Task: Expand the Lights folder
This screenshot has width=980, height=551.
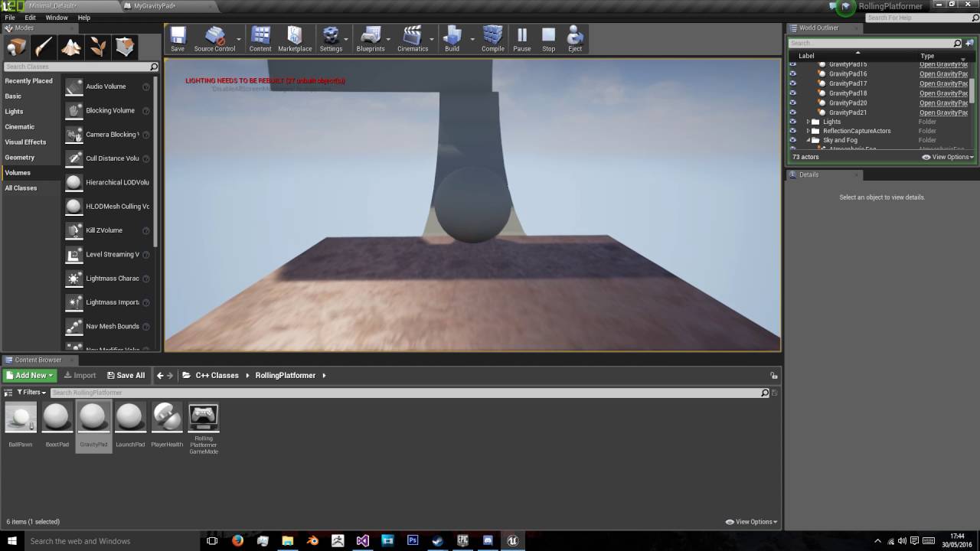Action: pos(808,122)
